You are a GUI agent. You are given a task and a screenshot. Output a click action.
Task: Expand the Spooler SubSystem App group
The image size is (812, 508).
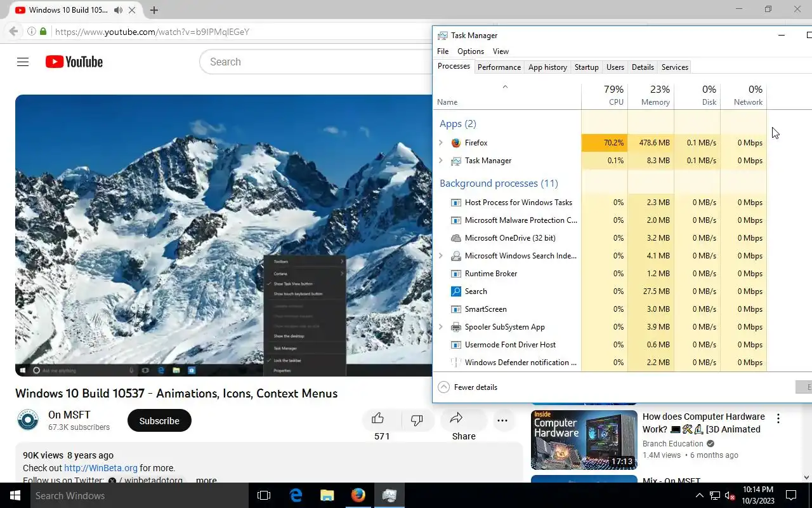coord(441,327)
